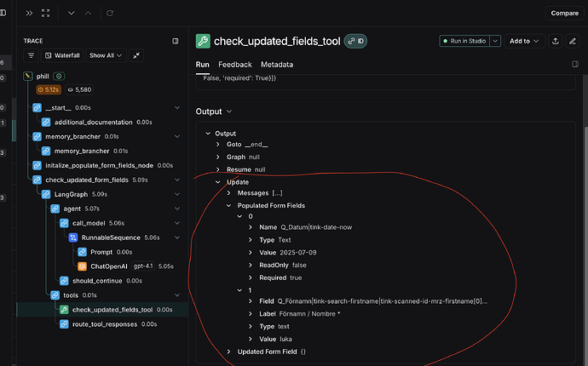Collapse the Populated Form Fields node
The height and width of the screenshot is (366, 588).
tap(229, 205)
